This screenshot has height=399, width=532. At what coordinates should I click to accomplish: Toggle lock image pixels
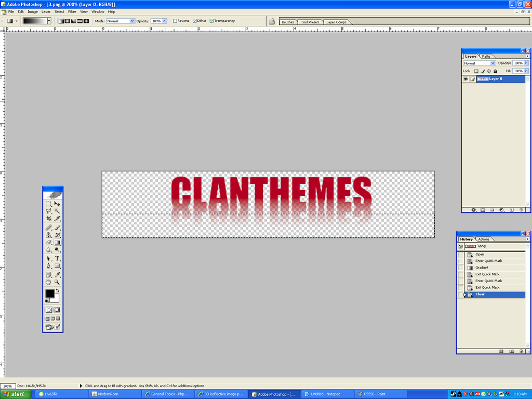(483, 71)
